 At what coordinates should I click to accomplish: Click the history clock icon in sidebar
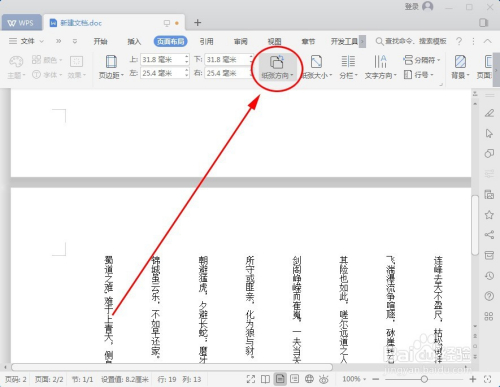pyautogui.click(x=489, y=275)
